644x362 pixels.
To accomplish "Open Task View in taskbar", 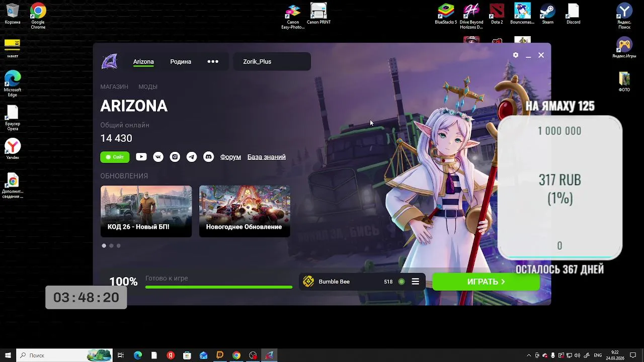I will click(x=121, y=355).
